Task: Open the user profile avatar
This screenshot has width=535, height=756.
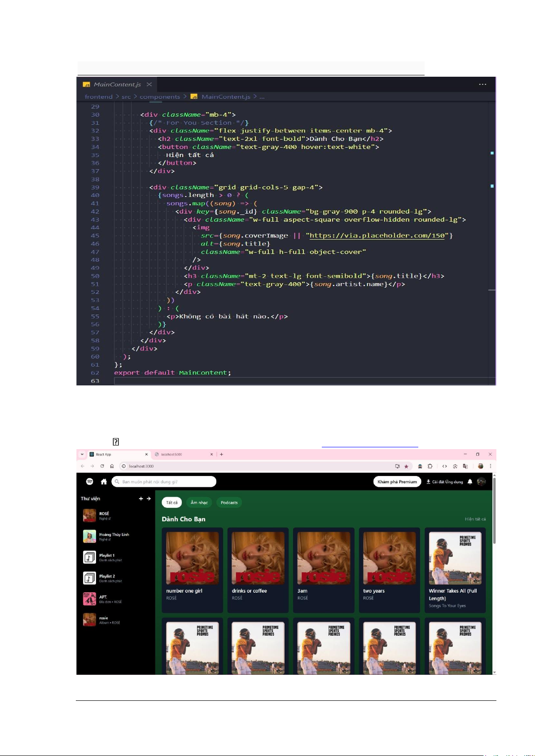Action: point(481,481)
